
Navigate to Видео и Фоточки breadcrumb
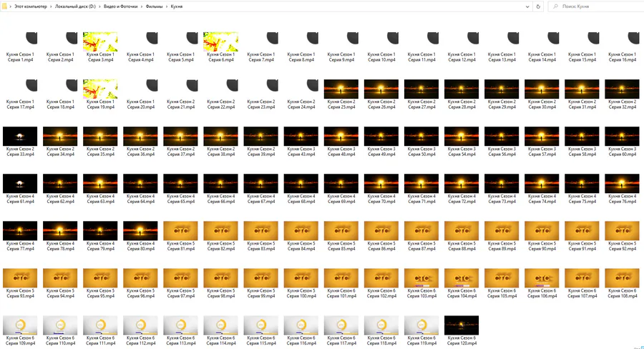pos(120,6)
